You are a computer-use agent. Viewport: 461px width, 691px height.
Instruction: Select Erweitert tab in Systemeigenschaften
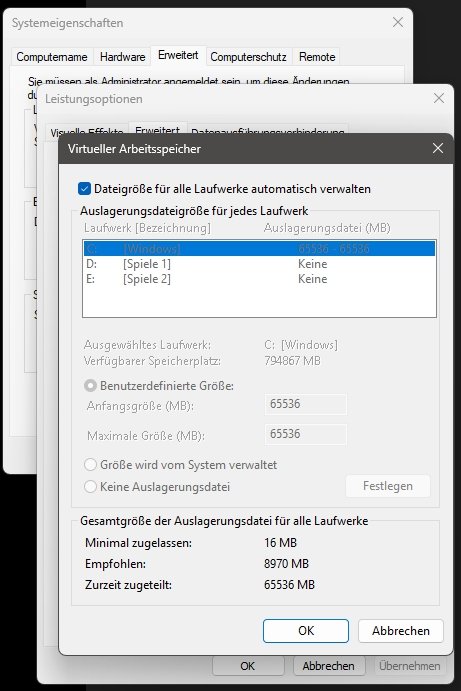[x=178, y=56]
